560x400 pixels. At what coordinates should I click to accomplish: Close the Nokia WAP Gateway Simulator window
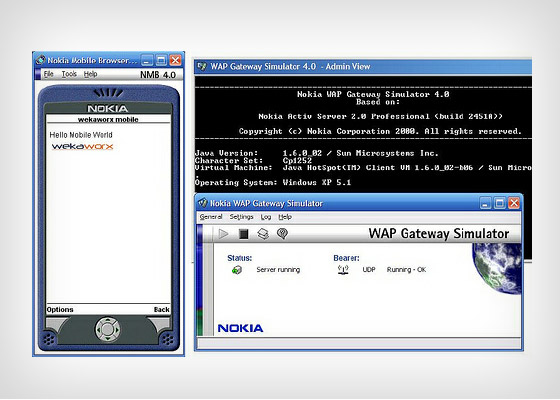(514, 203)
